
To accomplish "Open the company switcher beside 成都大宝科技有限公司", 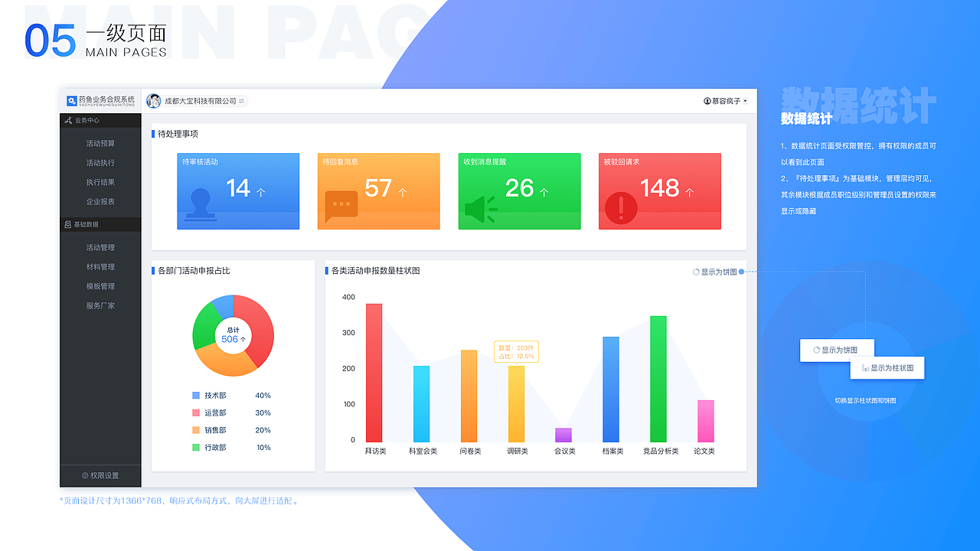I will coord(241,100).
